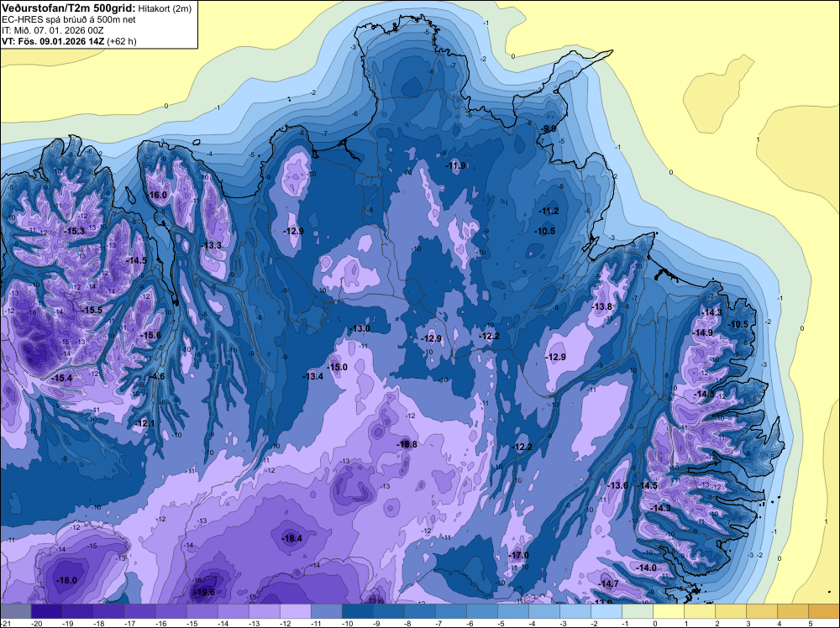
Task: Pick the -18 legend color swatch
Action: 108,611
